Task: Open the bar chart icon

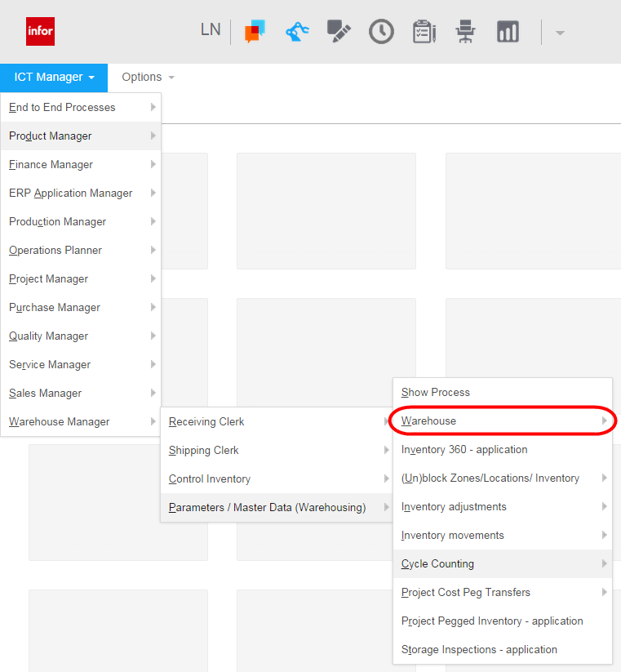Action: [x=508, y=32]
